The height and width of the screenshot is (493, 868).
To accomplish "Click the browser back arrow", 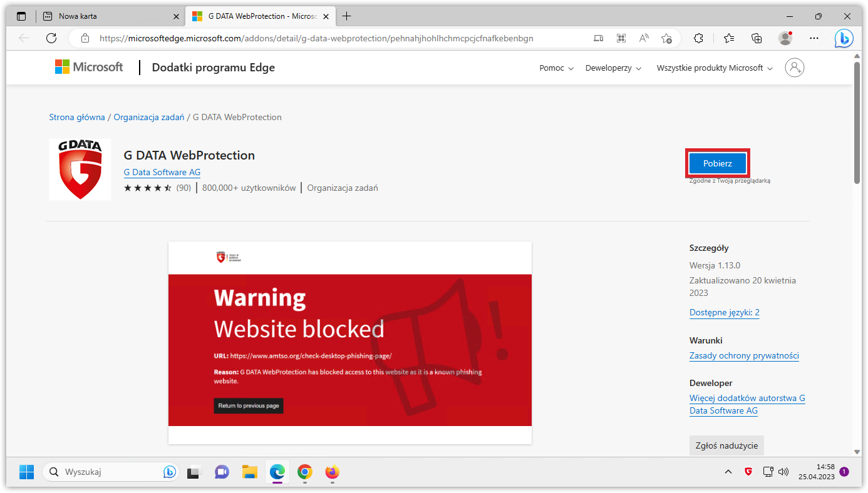I will 24,38.
